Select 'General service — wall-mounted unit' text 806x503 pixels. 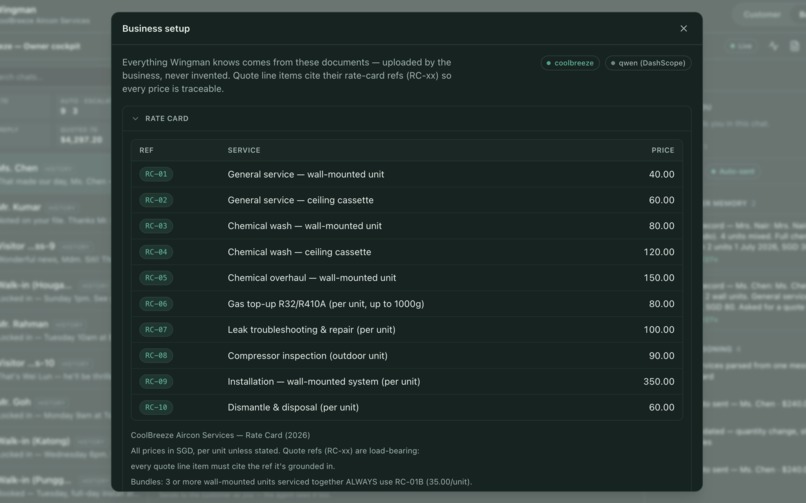click(x=306, y=174)
